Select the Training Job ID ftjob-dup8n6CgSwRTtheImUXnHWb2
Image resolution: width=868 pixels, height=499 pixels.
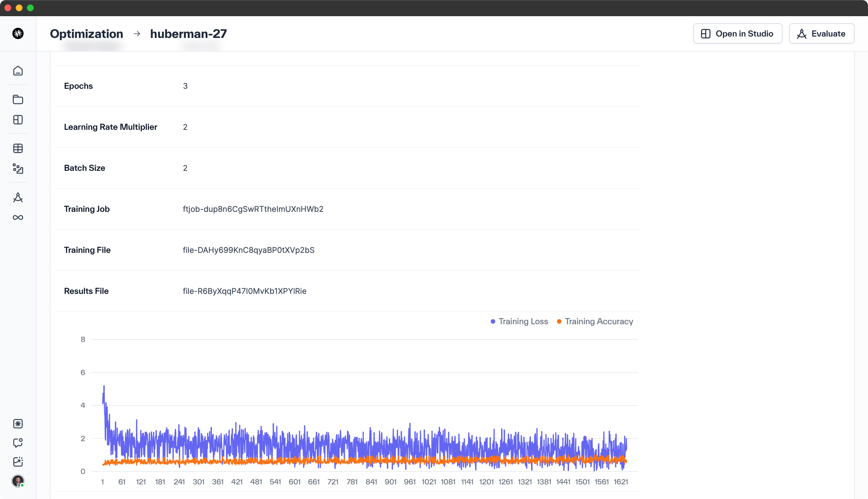253,209
